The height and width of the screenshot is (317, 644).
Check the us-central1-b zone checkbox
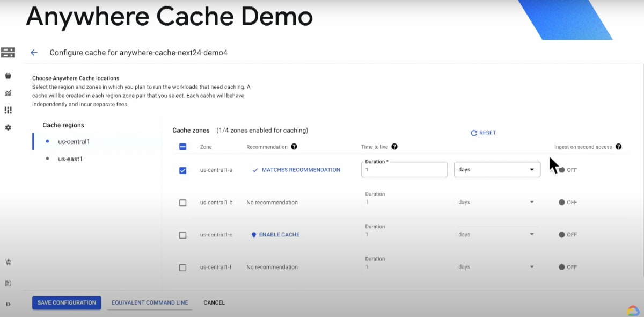pos(182,203)
